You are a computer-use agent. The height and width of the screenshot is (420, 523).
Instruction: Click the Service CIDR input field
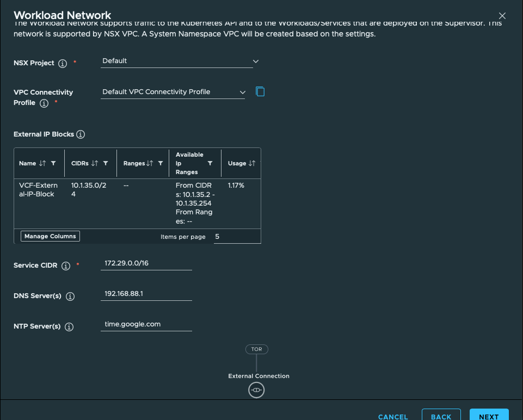(146, 263)
